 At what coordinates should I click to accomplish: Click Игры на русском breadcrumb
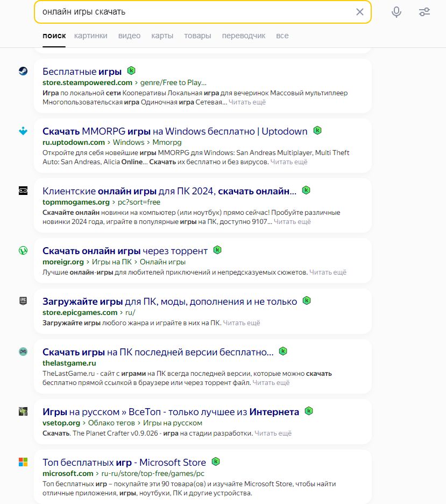(x=172, y=423)
